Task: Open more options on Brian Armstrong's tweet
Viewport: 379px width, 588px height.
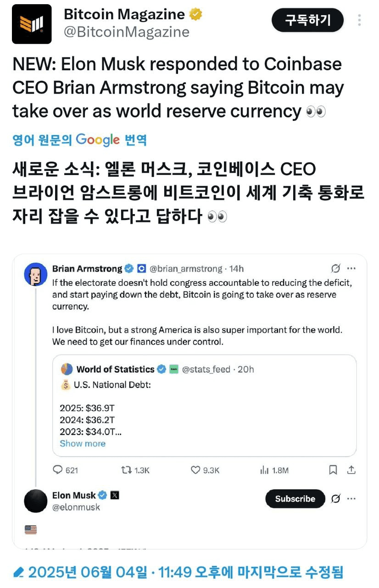Action: (x=351, y=269)
